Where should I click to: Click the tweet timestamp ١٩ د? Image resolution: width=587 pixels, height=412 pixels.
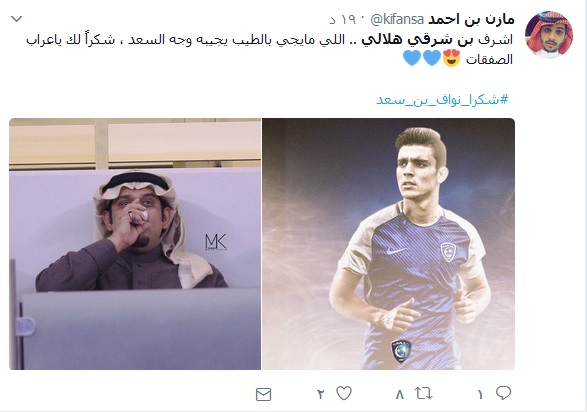click(x=343, y=19)
